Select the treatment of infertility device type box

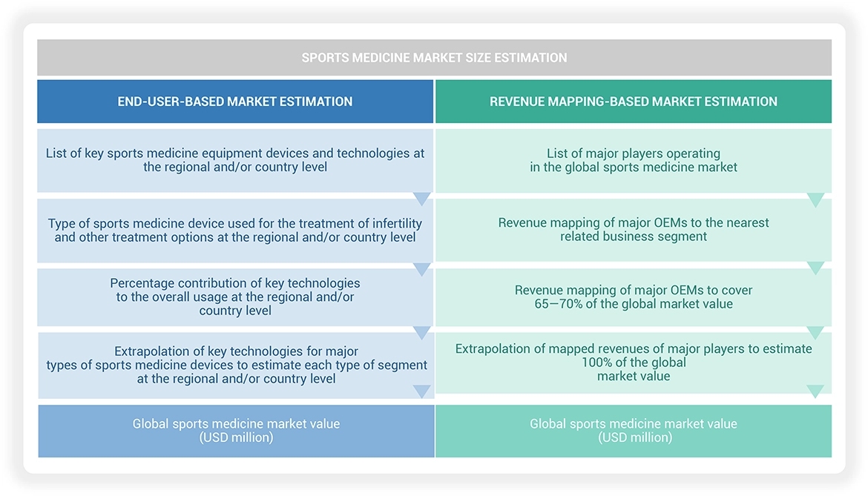click(235, 230)
